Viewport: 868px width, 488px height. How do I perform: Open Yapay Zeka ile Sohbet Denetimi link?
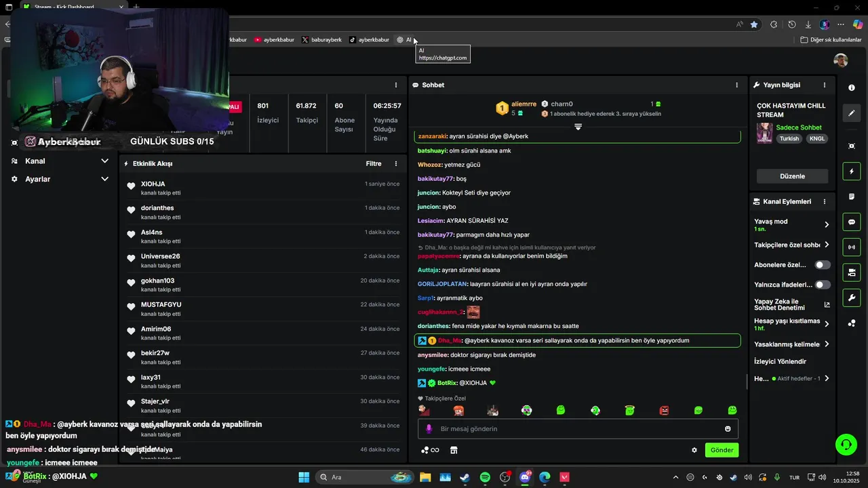click(x=792, y=304)
